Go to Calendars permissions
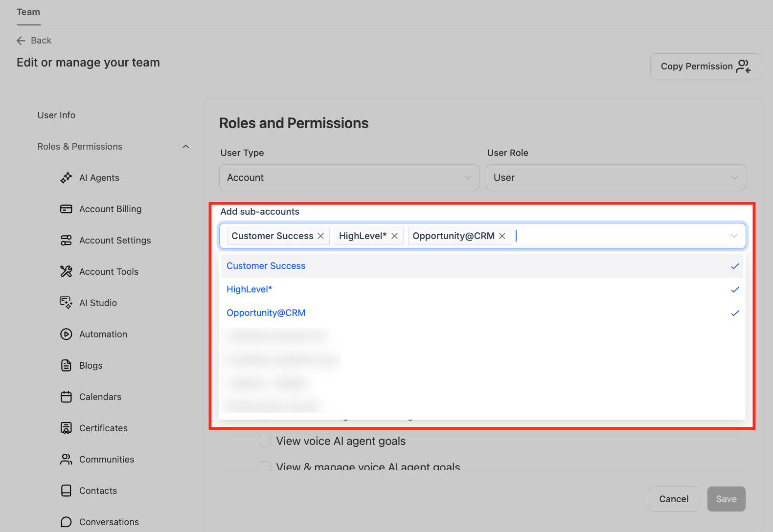This screenshot has height=532, width=773. 100,397
